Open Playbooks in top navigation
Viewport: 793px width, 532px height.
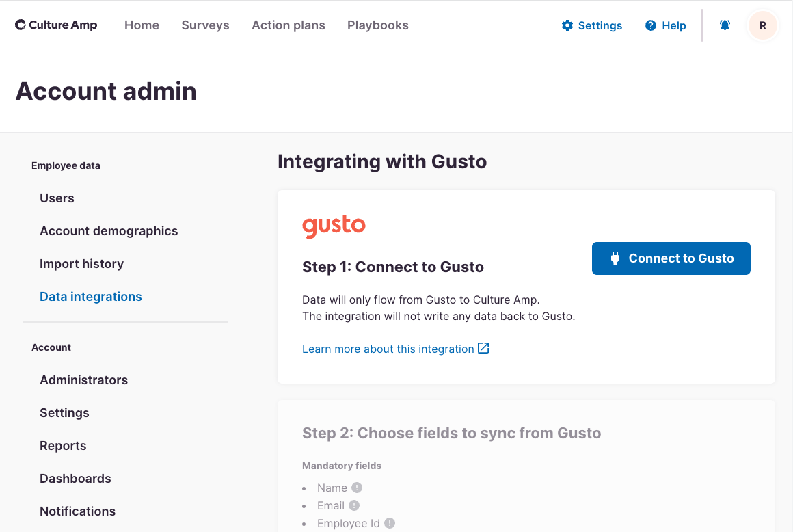378,25
